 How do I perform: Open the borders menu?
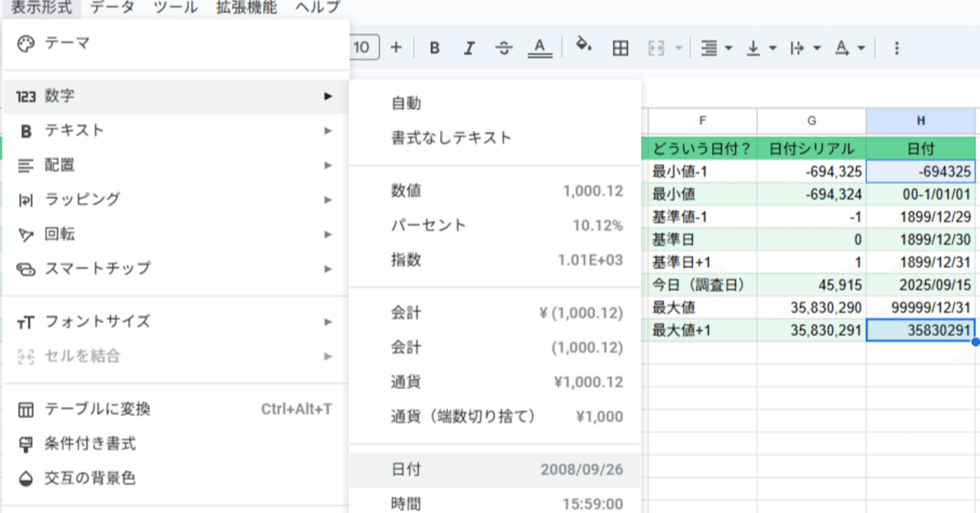(x=619, y=47)
